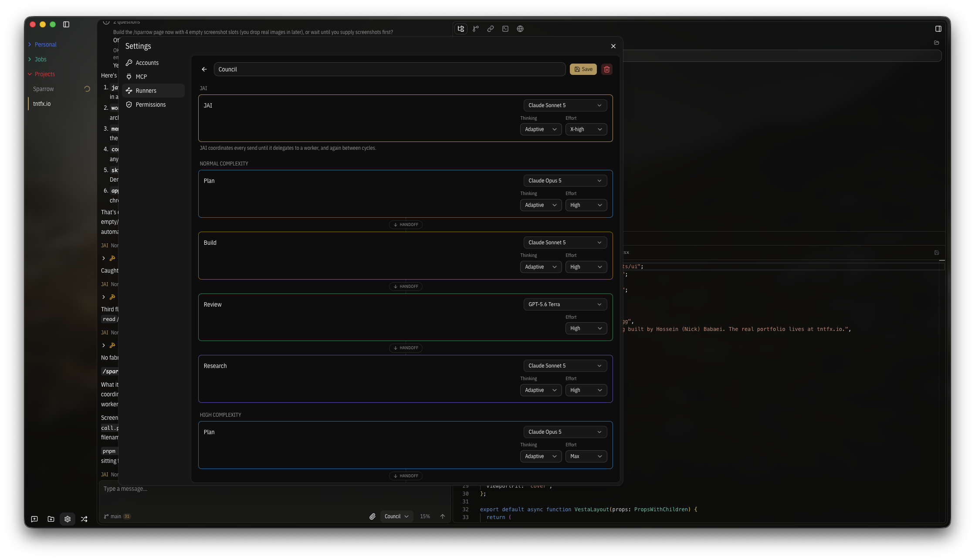
Task: Go back using the left arrow
Action: pos(204,69)
